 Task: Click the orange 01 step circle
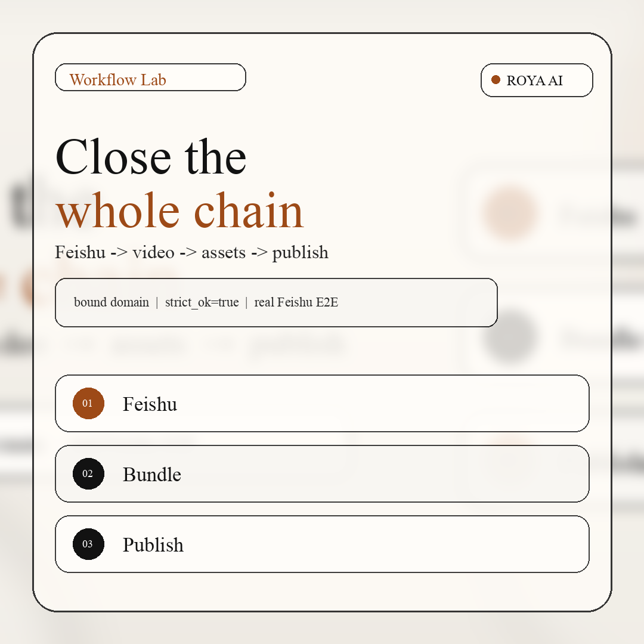[x=88, y=403]
